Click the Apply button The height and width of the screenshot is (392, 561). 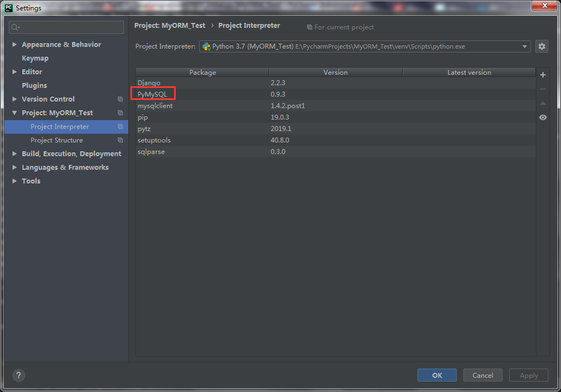529,375
